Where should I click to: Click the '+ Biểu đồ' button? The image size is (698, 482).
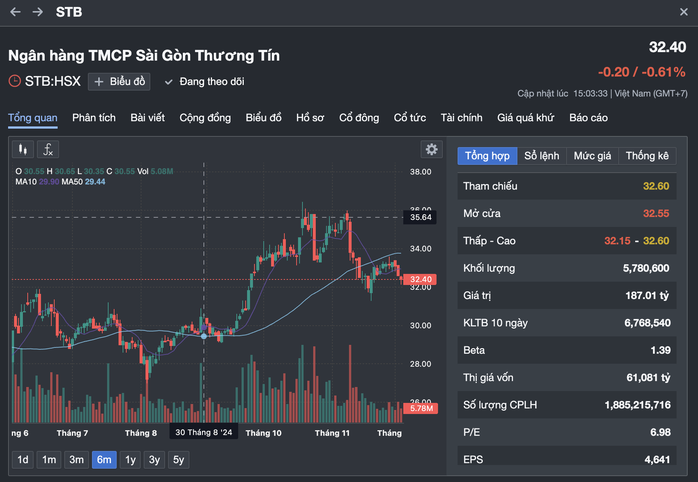119,81
